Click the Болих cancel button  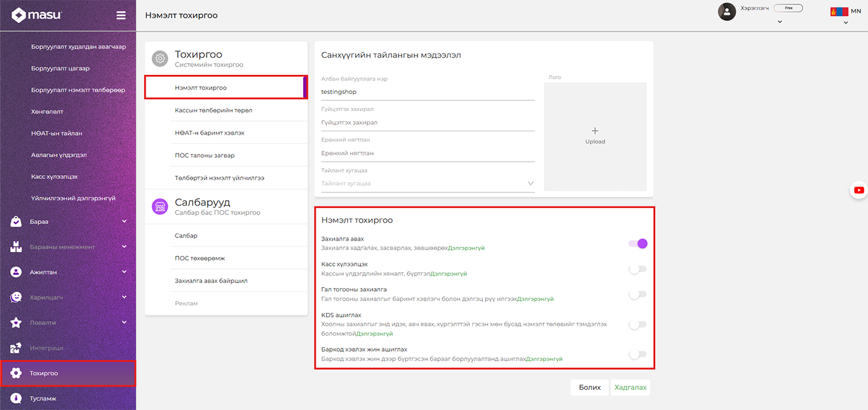pos(590,387)
